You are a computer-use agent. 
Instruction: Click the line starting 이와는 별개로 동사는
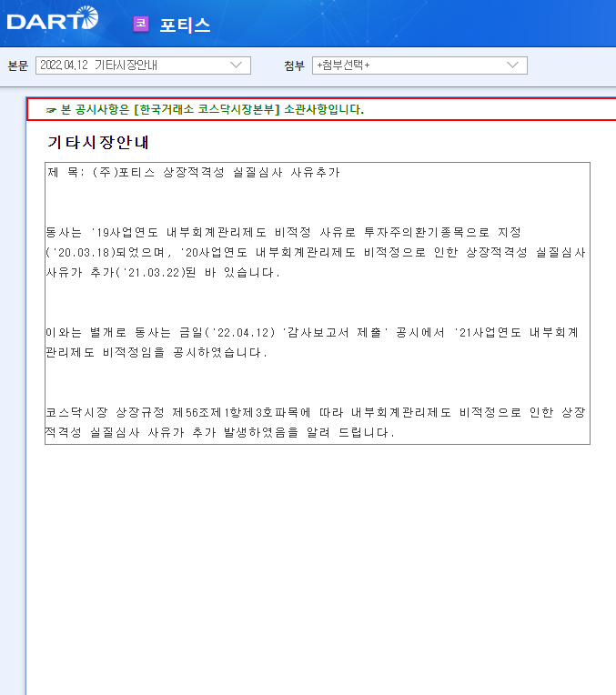click(312, 332)
